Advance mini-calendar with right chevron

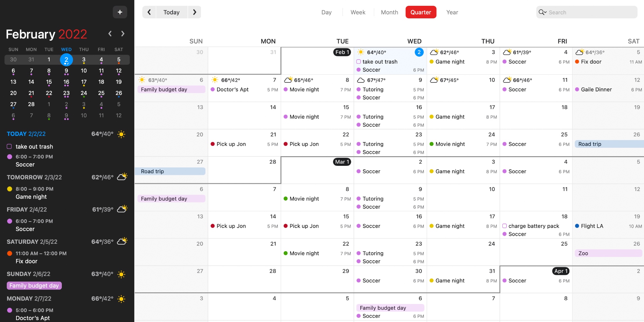[123, 34]
